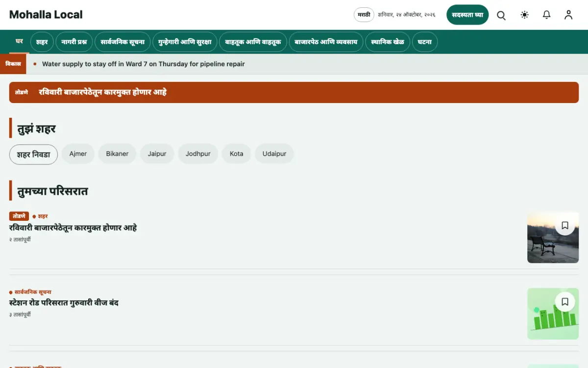Select the Udaipur city chip
Viewport: 588px width, 368px height.
pyautogui.click(x=274, y=154)
